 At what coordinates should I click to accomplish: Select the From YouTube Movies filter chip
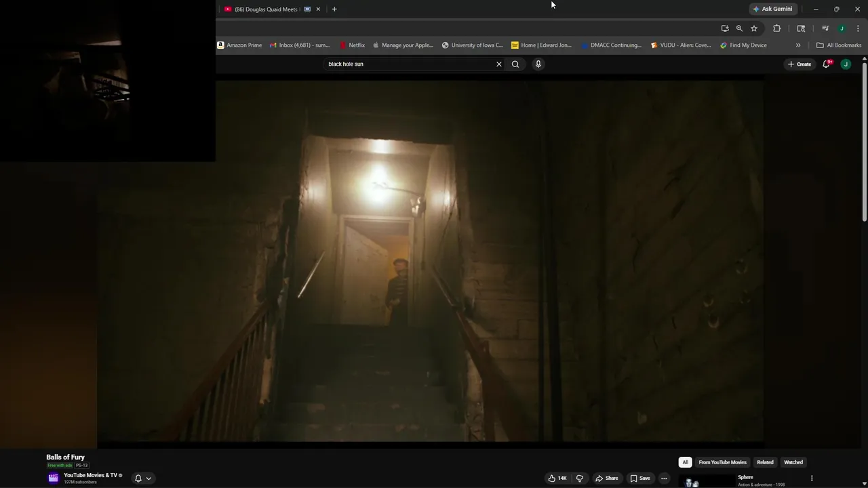722,462
